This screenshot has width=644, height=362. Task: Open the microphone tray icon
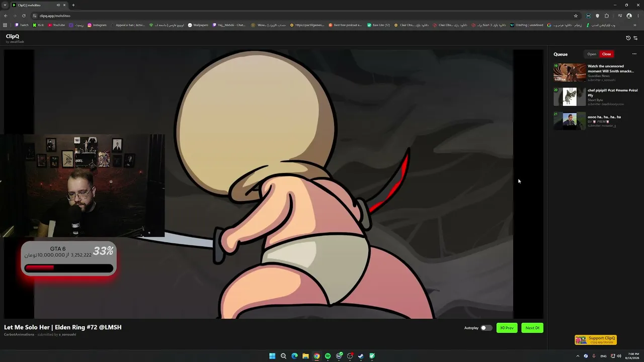[594, 356]
